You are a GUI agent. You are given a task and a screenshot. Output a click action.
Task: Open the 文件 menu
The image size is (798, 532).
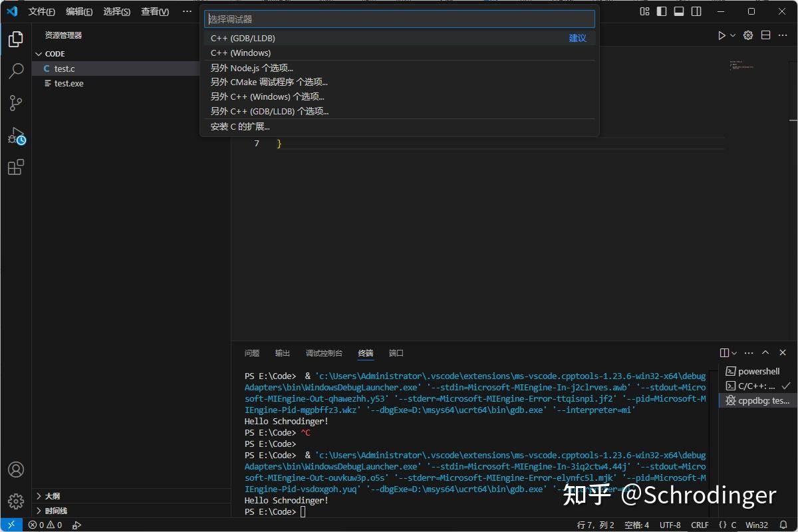[x=41, y=11]
